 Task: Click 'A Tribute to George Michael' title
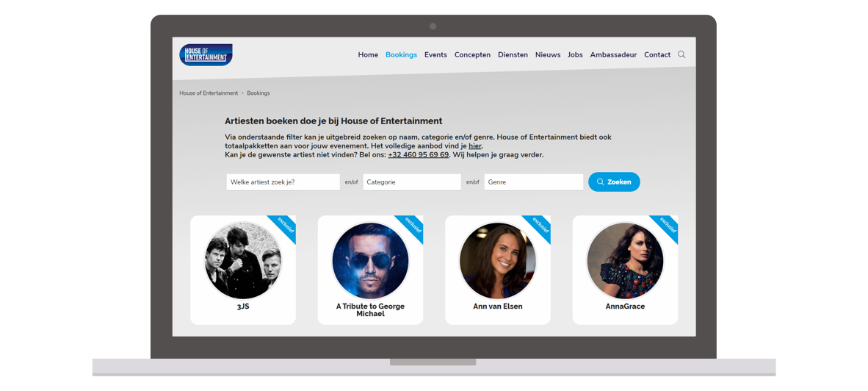[370, 310]
